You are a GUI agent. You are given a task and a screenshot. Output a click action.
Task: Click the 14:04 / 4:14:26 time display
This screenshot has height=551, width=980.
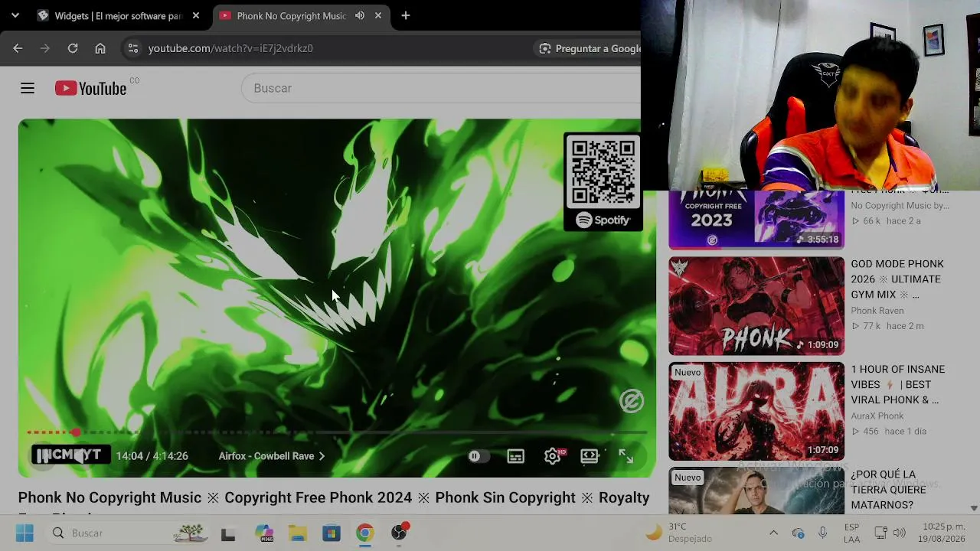point(152,456)
